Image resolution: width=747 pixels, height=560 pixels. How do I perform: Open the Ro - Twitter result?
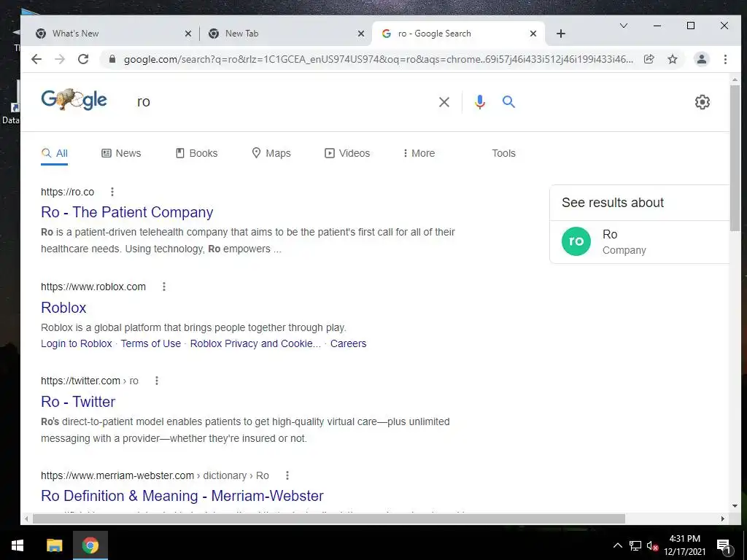coord(78,402)
